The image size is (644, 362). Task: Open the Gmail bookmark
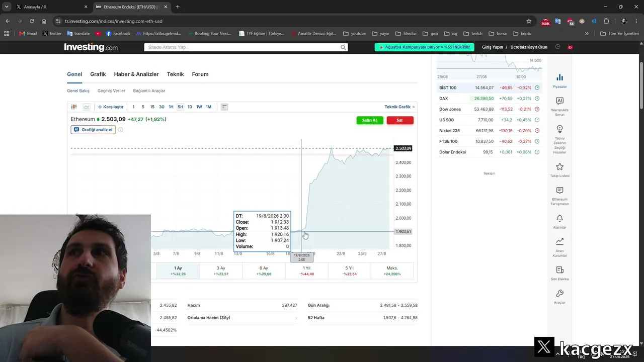[x=28, y=34]
